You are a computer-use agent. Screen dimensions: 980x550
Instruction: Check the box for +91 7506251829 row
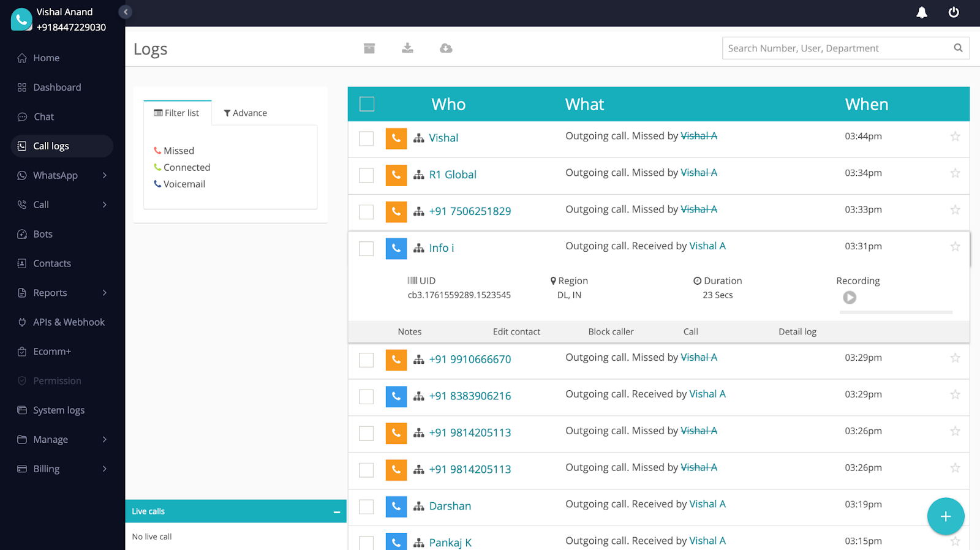[366, 212]
